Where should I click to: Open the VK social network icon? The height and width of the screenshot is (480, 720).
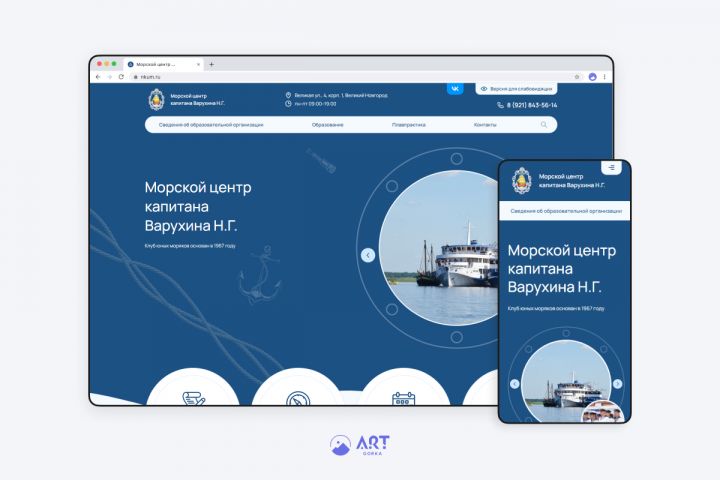(455, 89)
